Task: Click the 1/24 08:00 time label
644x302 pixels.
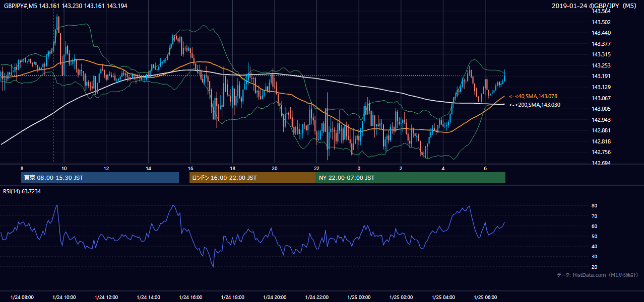Action: pos(22,297)
